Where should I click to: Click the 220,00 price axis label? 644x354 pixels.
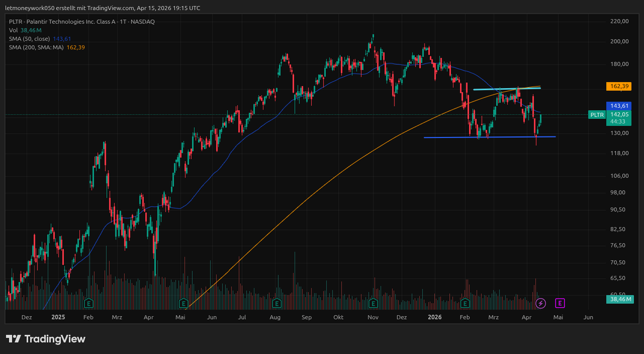pos(619,21)
